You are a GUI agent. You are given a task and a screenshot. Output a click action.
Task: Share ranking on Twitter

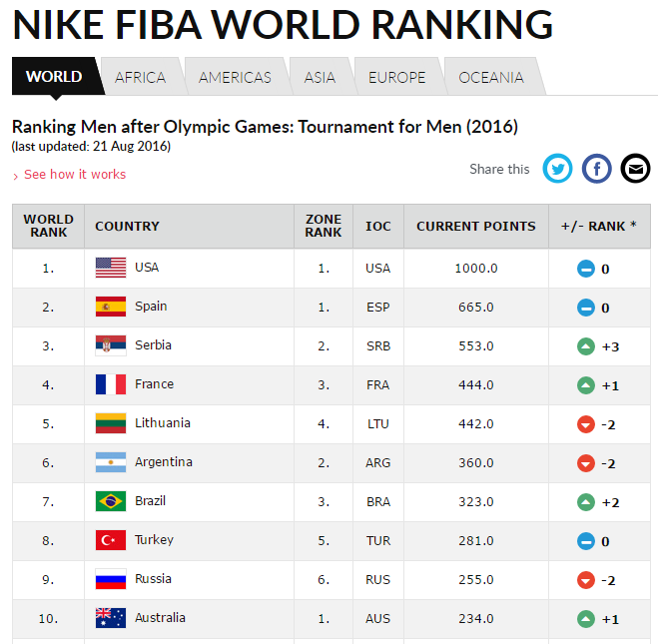tap(557, 169)
